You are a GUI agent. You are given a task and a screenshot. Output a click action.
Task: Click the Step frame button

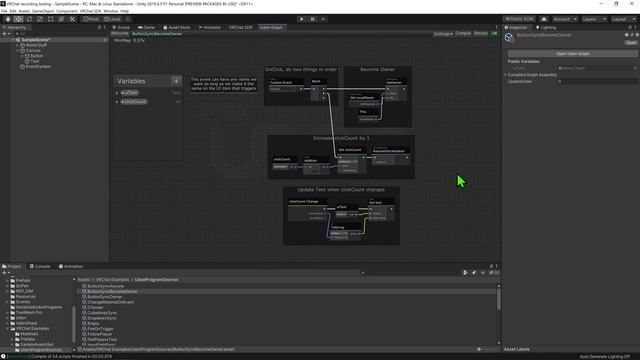(x=324, y=19)
